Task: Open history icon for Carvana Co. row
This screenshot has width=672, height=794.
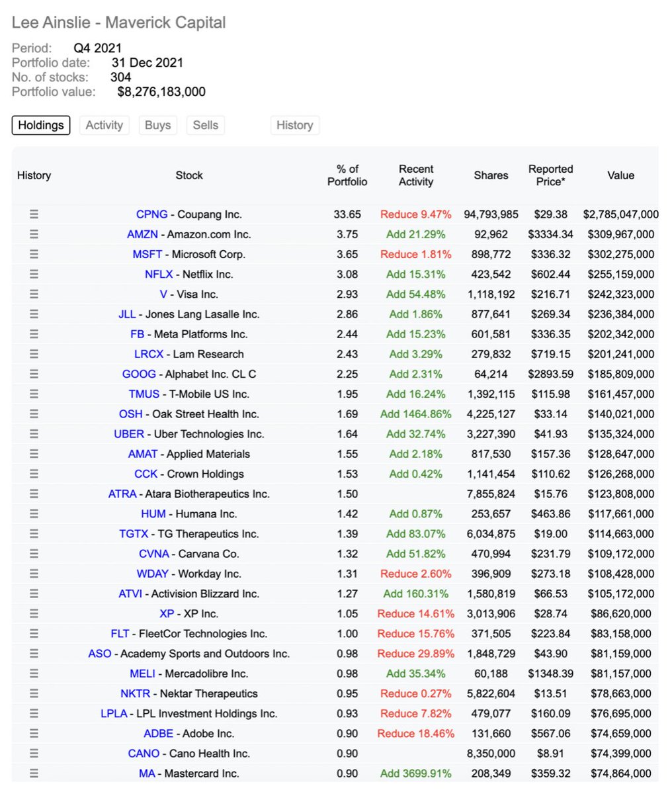Action: pos(34,554)
